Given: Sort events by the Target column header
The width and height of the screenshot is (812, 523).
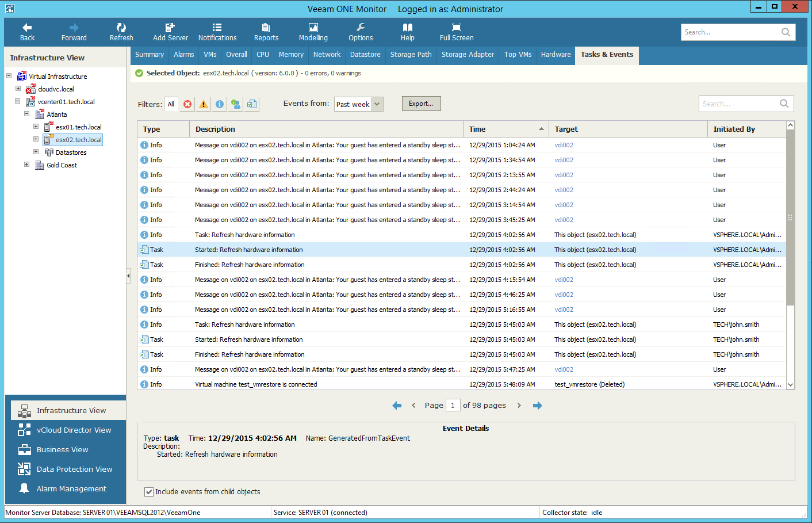Looking at the screenshot, I should tap(628, 129).
